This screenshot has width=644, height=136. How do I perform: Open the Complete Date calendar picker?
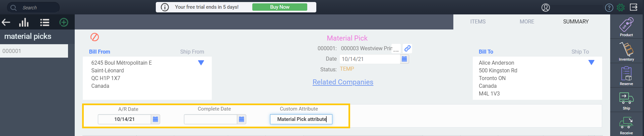click(242, 119)
